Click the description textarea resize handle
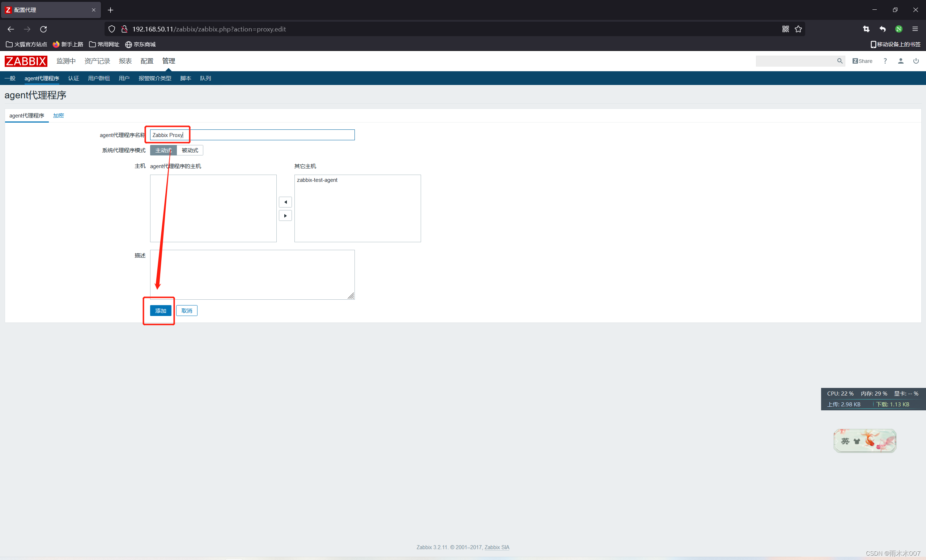This screenshot has height=560, width=926. [x=351, y=296]
